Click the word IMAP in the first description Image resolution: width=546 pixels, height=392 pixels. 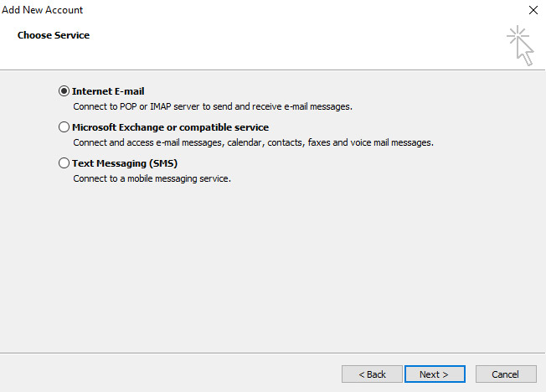(161, 106)
